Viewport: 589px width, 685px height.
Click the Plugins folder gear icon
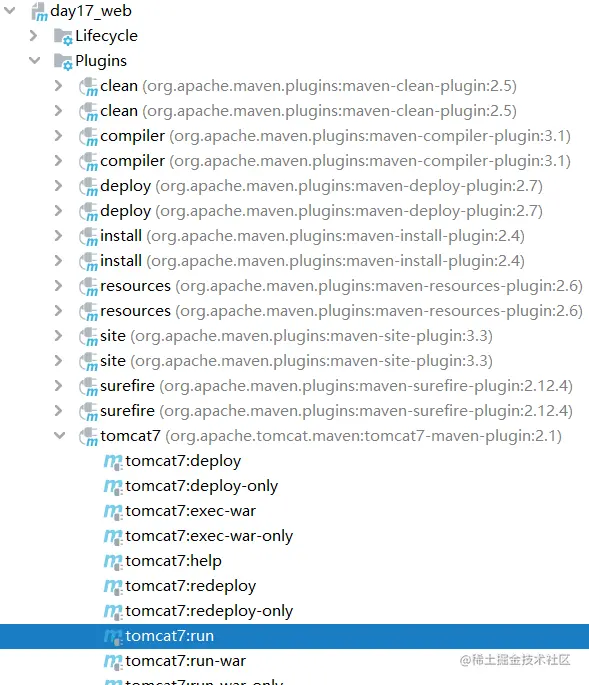(x=63, y=62)
